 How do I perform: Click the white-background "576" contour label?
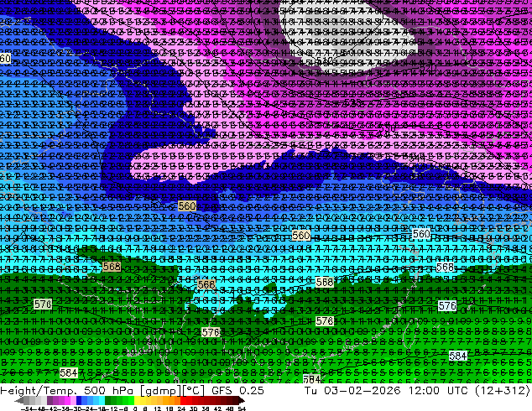pyautogui.click(x=447, y=306)
